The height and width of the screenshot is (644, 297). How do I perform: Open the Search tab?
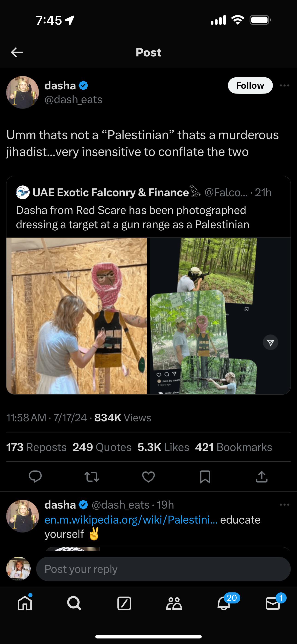click(x=74, y=603)
